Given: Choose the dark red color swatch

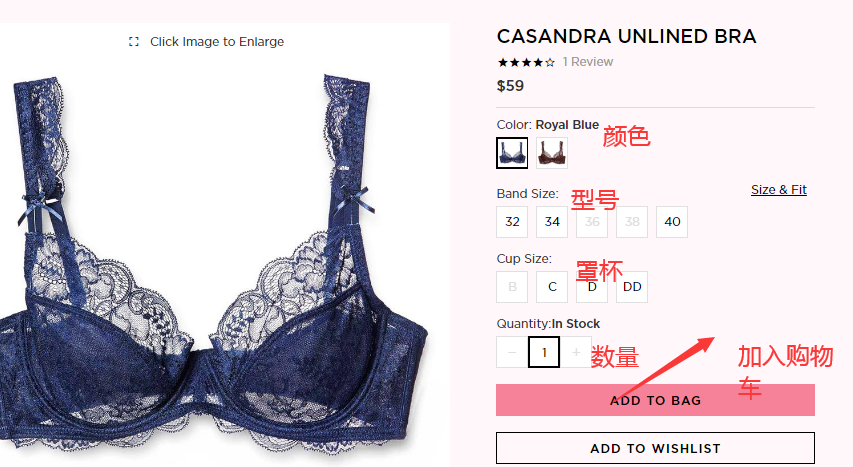Looking at the screenshot, I should click(x=552, y=153).
